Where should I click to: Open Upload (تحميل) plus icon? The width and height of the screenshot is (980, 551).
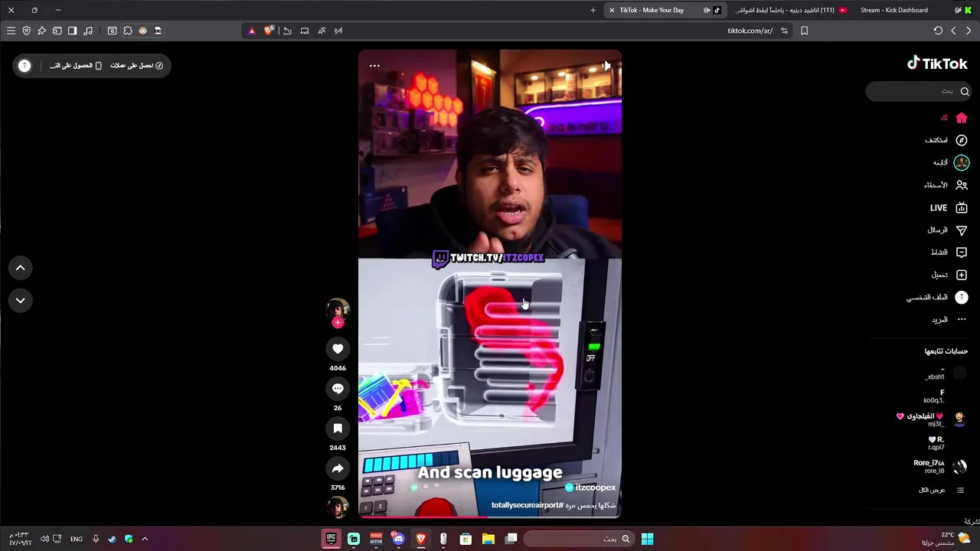[x=962, y=275]
